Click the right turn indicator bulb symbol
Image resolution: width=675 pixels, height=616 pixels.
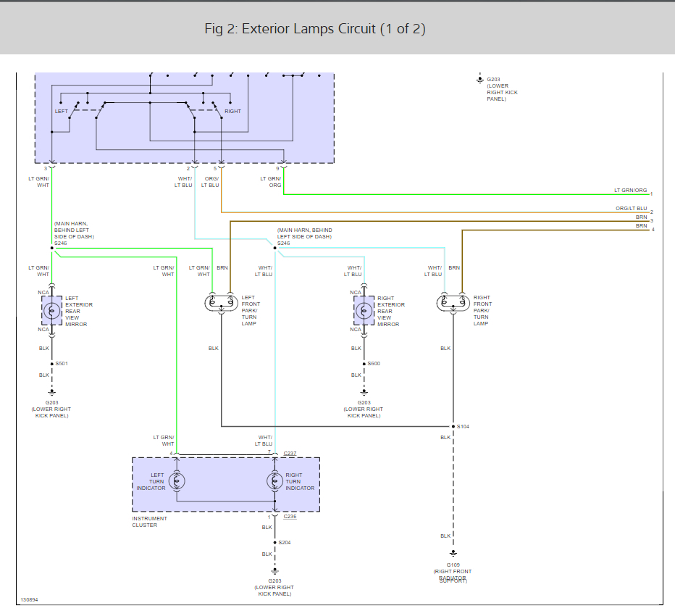(x=274, y=481)
